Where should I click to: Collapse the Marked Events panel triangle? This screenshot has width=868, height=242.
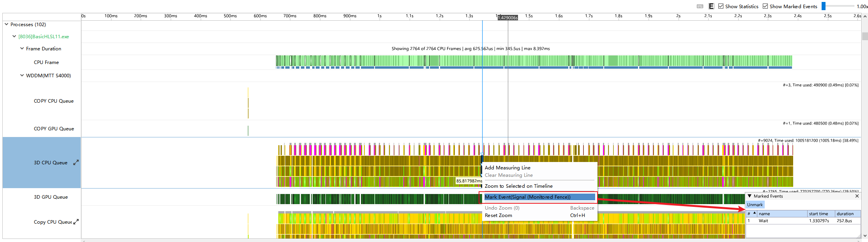pos(750,196)
